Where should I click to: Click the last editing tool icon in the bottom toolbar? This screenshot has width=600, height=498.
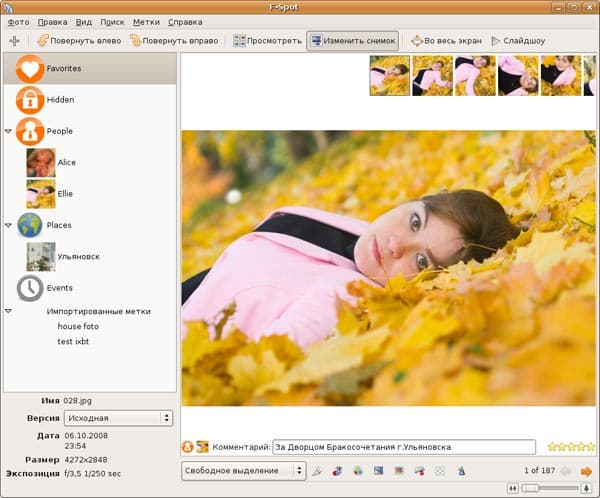[x=461, y=470]
